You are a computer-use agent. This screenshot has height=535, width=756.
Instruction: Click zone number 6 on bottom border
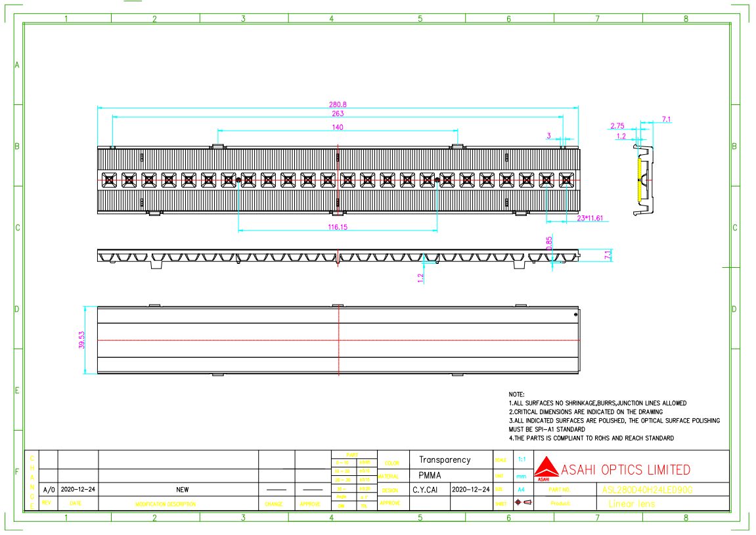point(508,518)
